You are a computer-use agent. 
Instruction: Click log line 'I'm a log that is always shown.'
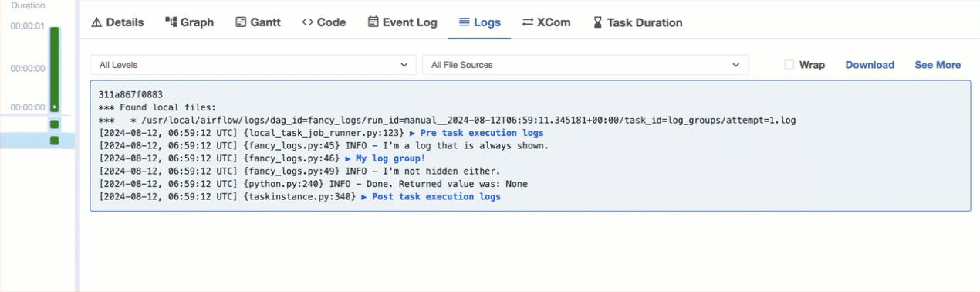pyautogui.click(x=323, y=145)
